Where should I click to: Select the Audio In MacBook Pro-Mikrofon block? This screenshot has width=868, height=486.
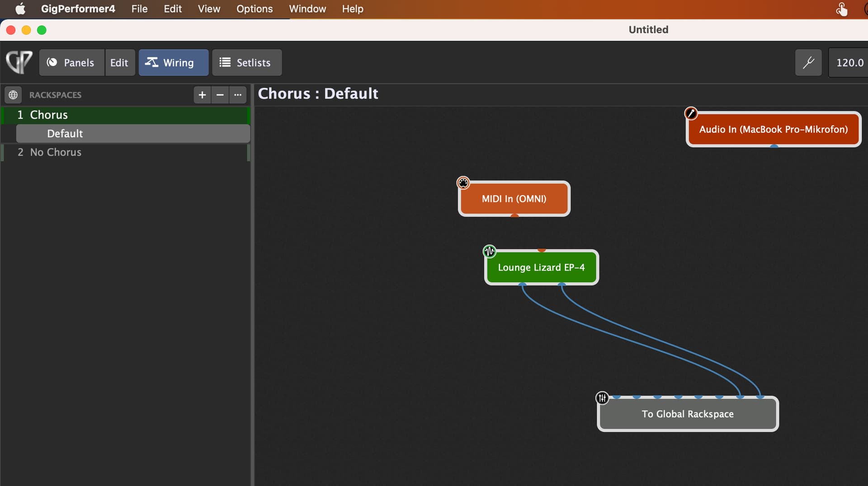pyautogui.click(x=774, y=129)
